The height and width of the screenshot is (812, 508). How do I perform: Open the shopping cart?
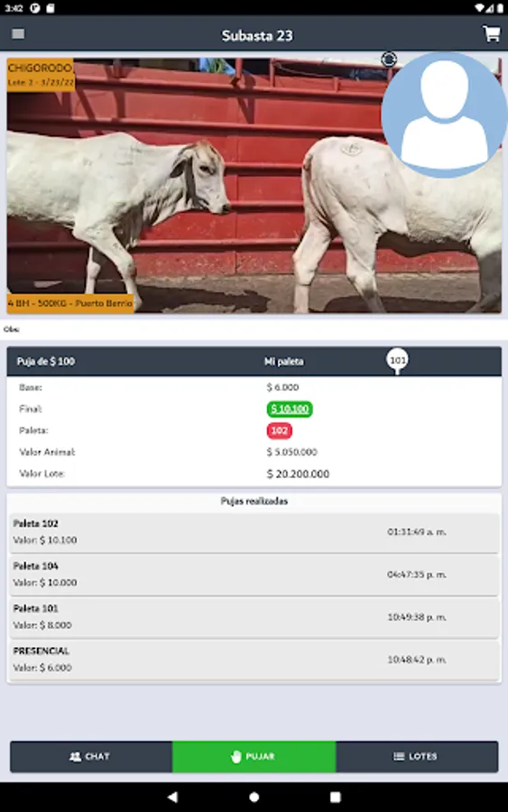[492, 34]
